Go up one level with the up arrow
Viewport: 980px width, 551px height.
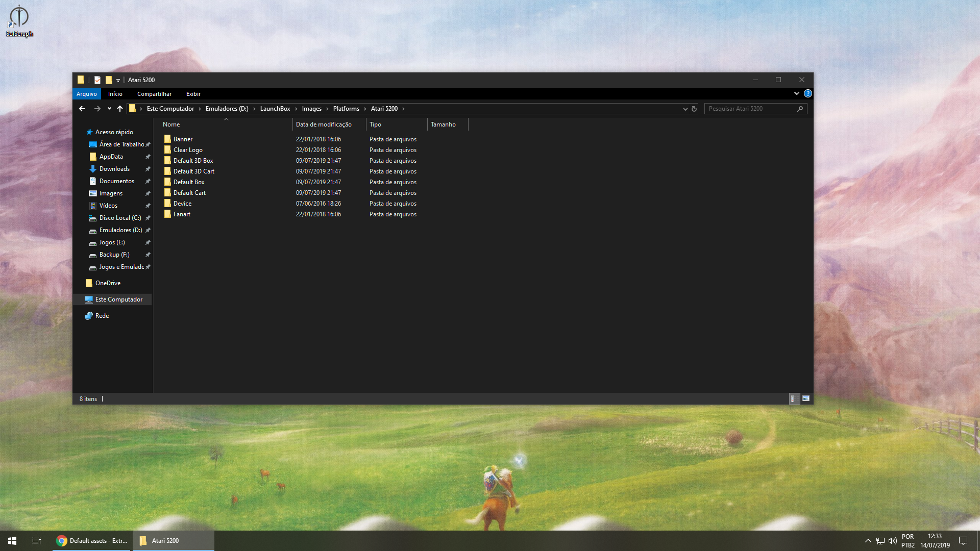pyautogui.click(x=120, y=109)
